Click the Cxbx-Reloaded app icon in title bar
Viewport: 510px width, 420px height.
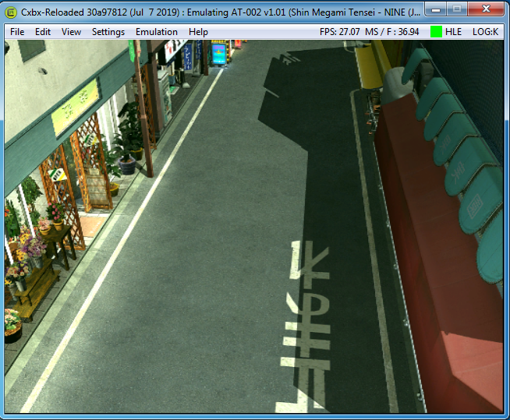[11, 12]
